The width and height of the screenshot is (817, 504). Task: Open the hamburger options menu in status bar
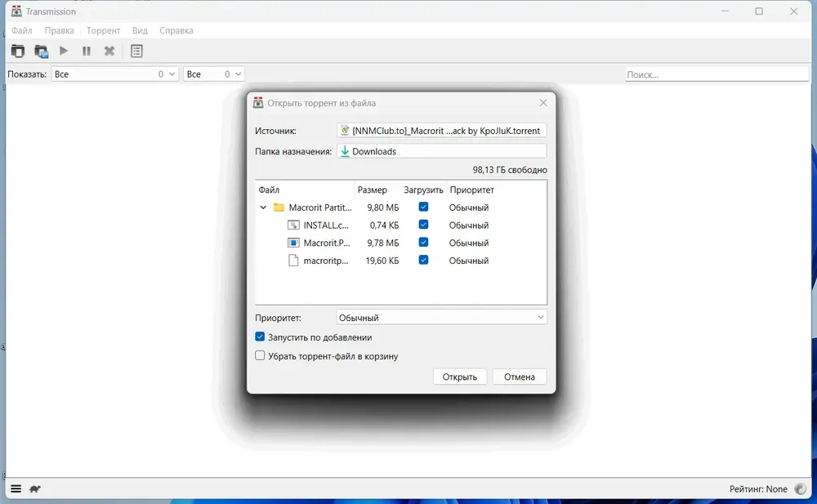[x=16, y=488]
